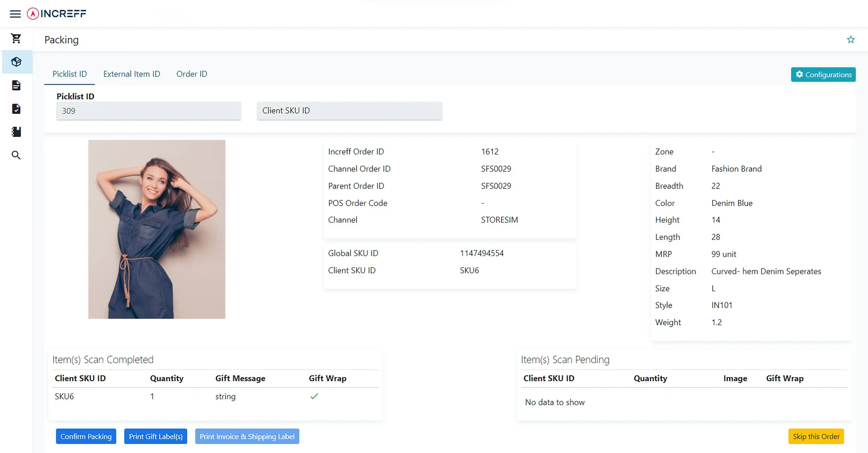Click Confirm Packing button
The width and height of the screenshot is (868, 453).
coord(86,436)
